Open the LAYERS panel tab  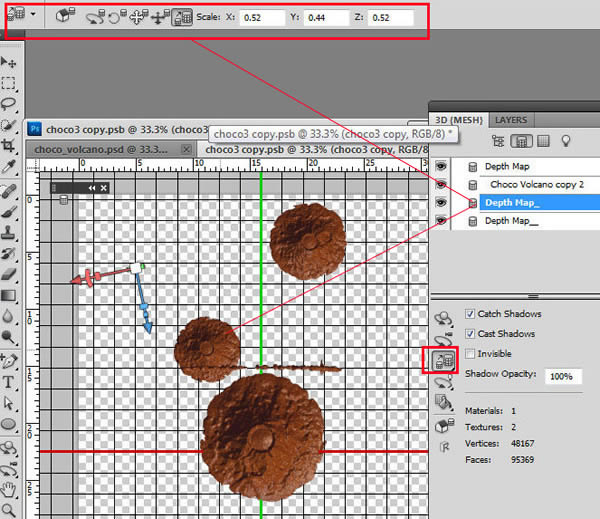click(x=511, y=120)
